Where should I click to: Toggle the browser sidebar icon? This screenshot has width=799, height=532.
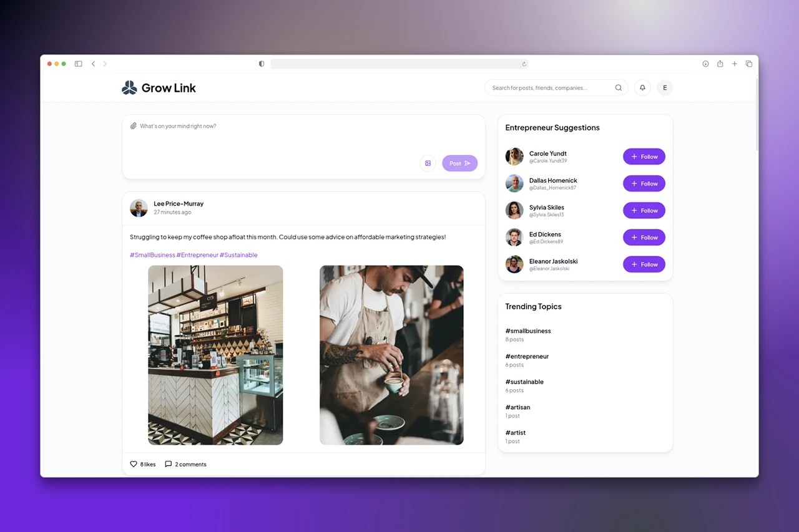(78, 64)
